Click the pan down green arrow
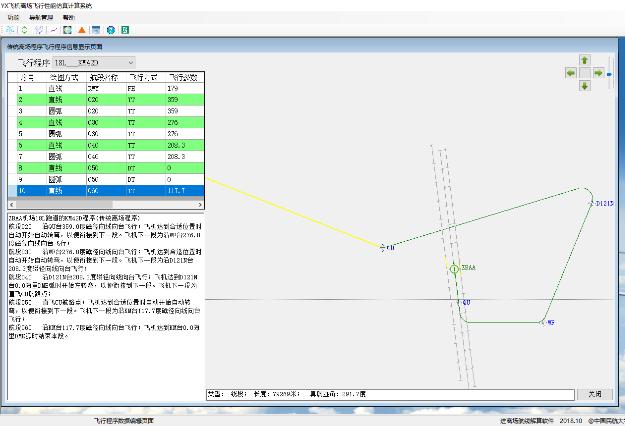 [584, 86]
